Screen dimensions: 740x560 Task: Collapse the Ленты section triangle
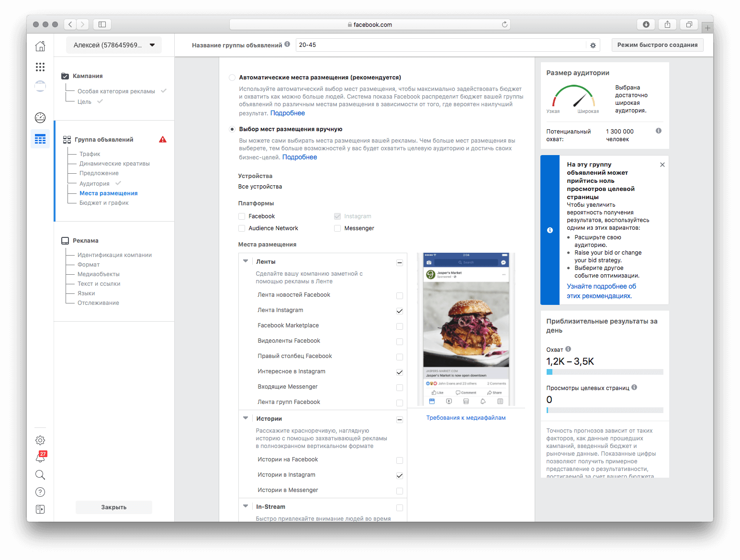coord(246,261)
